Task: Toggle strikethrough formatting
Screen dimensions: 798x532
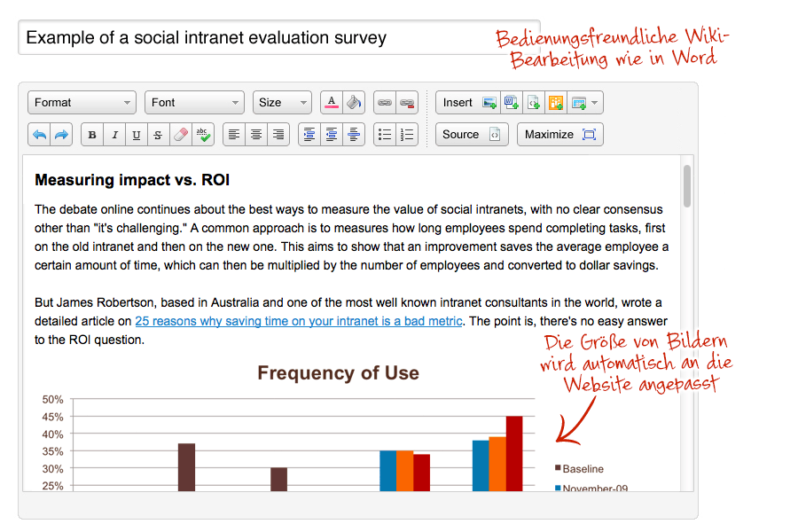Action: click(158, 135)
